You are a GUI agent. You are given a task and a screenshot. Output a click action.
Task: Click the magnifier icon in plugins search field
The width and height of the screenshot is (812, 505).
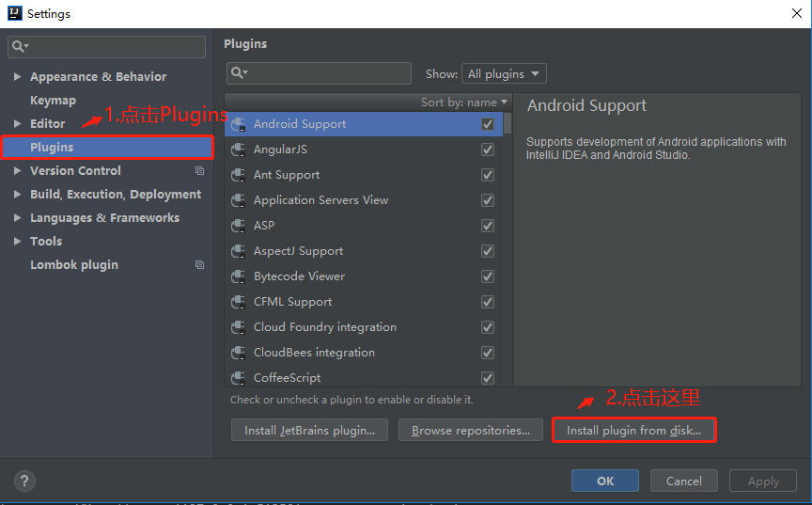pos(239,73)
